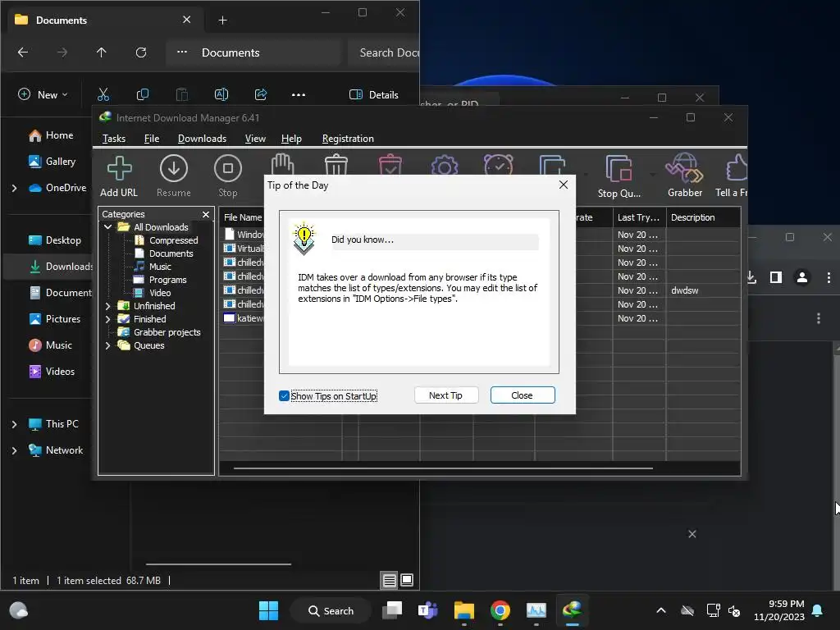Go up one folder in File Explorer
Viewport: 840px width, 630px height.
(101, 52)
